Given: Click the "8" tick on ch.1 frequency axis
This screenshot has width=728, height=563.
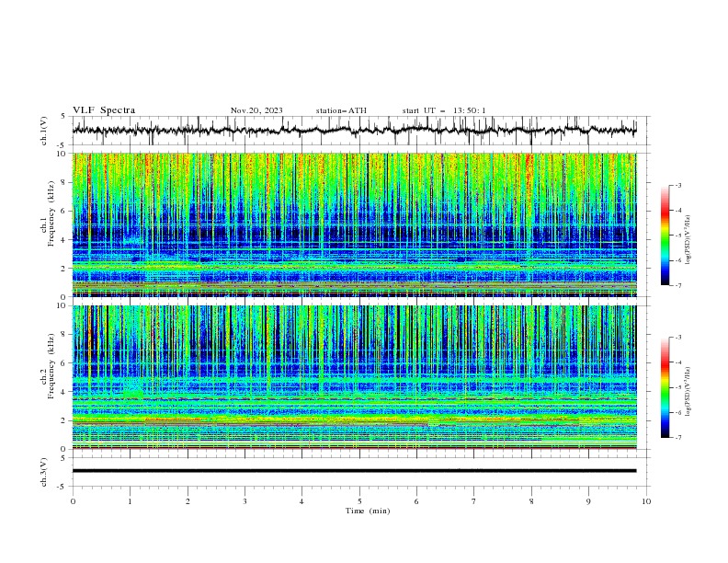Looking at the screenshot, I should pos(64,182).
